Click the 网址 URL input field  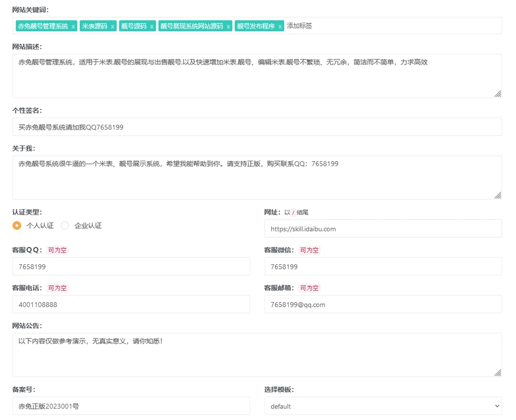point(383,229)
